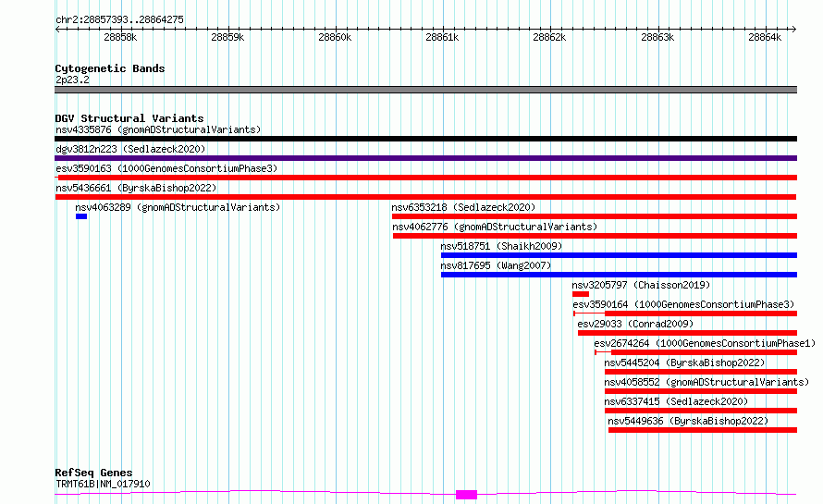Click the red bar under nsv4062776
Screen dimensions: 823x504
pyautogui.click(x=596, y=236)
